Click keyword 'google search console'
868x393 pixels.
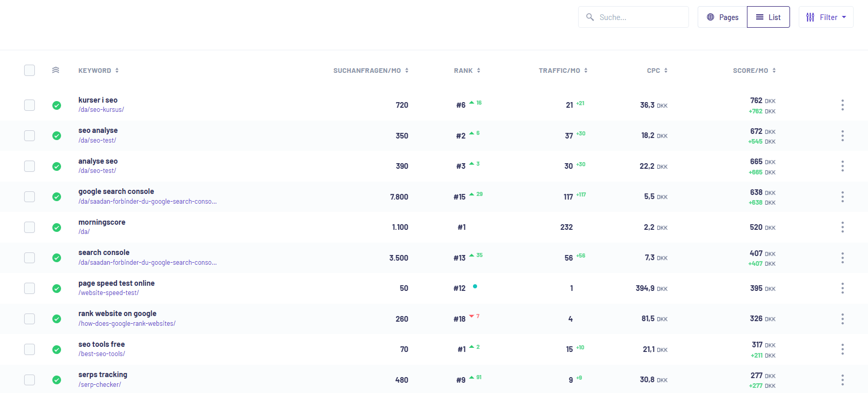[x=116, y=191]
